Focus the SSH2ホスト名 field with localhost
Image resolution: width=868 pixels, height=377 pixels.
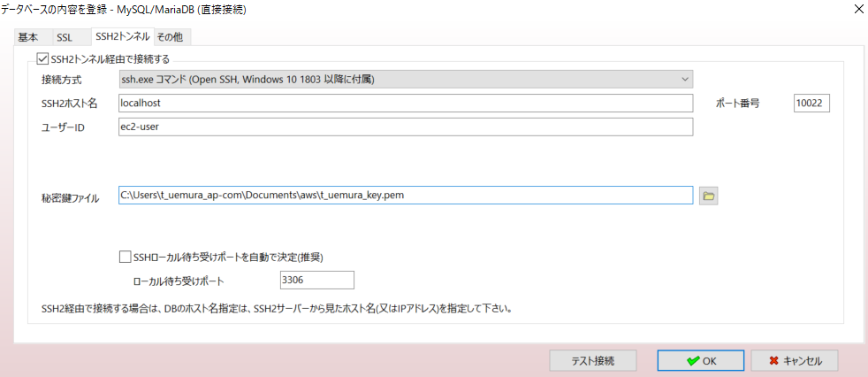click(406, 104)
